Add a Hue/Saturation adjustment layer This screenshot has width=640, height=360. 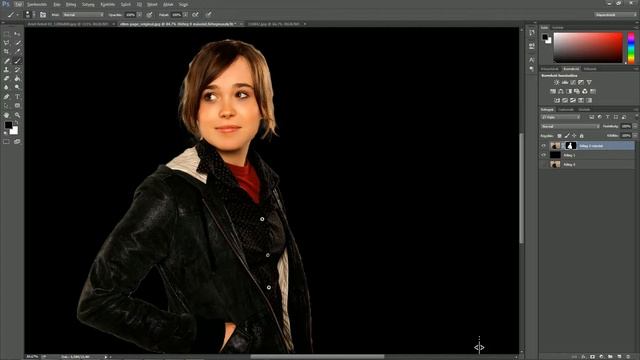pyautogui.click(x=553, y=91)
